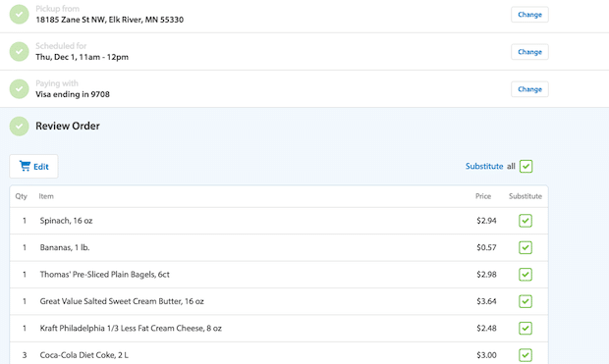Click the green checkmark beside Scheduled for
The height and width of the screenshot is (364, 609).
pos(19,52)
